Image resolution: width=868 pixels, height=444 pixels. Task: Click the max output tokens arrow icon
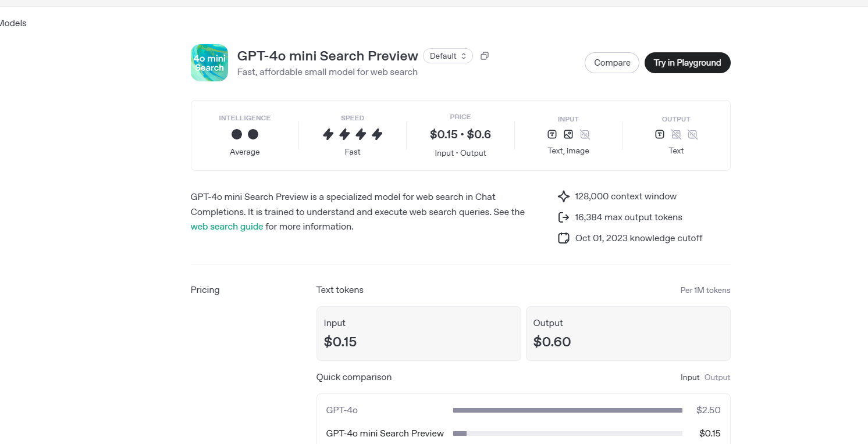(563, 217)
